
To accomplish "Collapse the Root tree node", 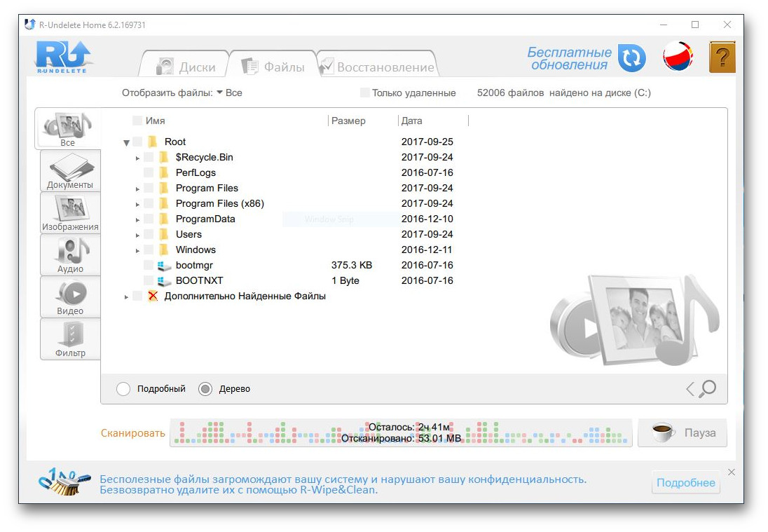I will [x=126, y=142].
